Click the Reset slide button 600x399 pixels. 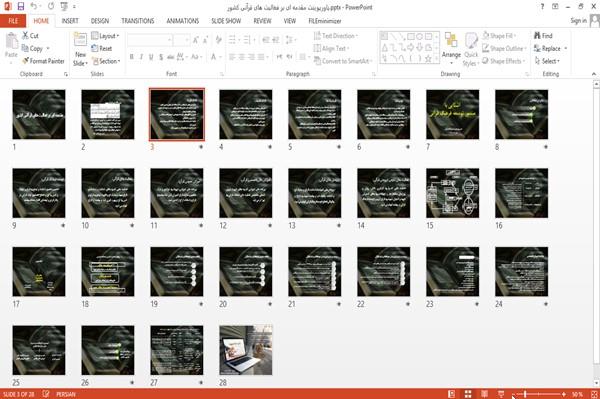click(102, 49)
